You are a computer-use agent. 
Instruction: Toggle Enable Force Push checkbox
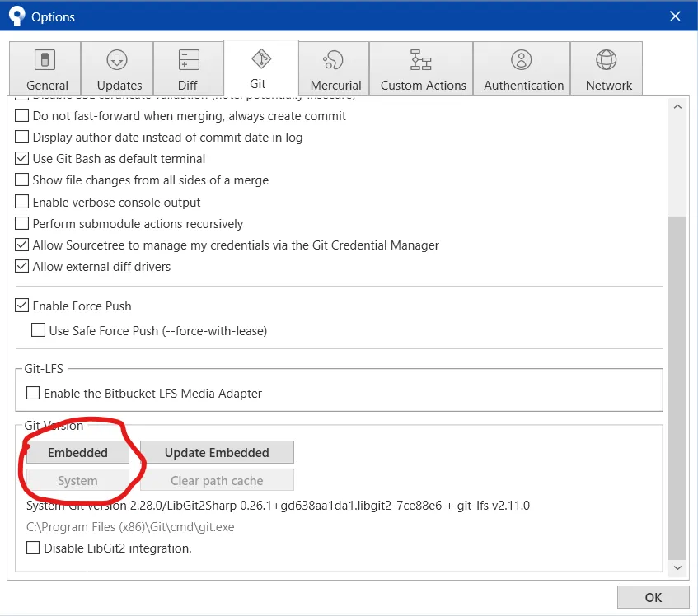point(21,305)
